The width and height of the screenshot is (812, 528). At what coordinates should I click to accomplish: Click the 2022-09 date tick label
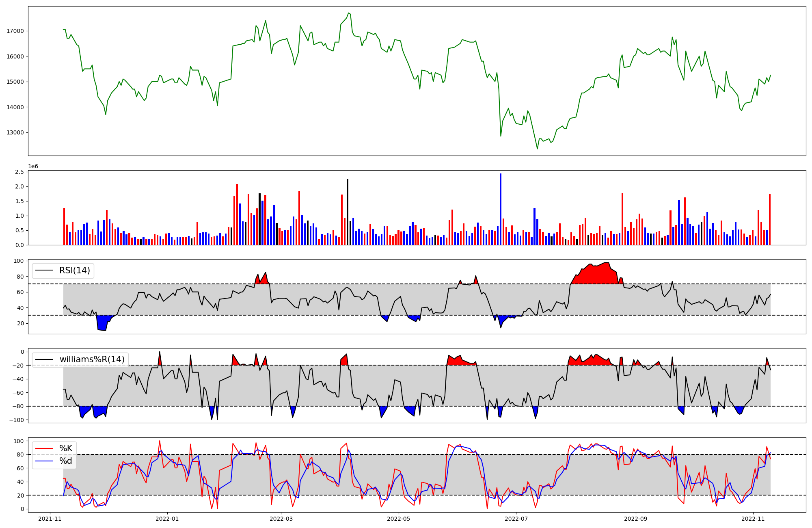click(635, 519)
